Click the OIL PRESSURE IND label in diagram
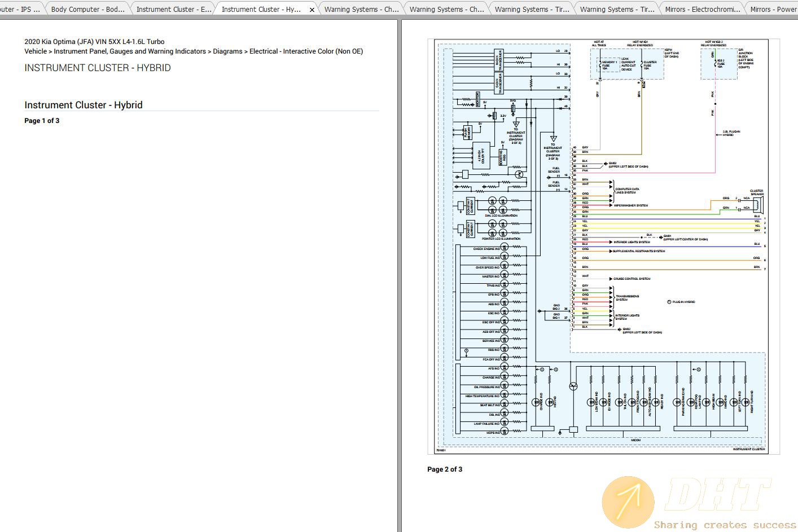The width and height of the screenshot is (798, 532). point(486,387)
